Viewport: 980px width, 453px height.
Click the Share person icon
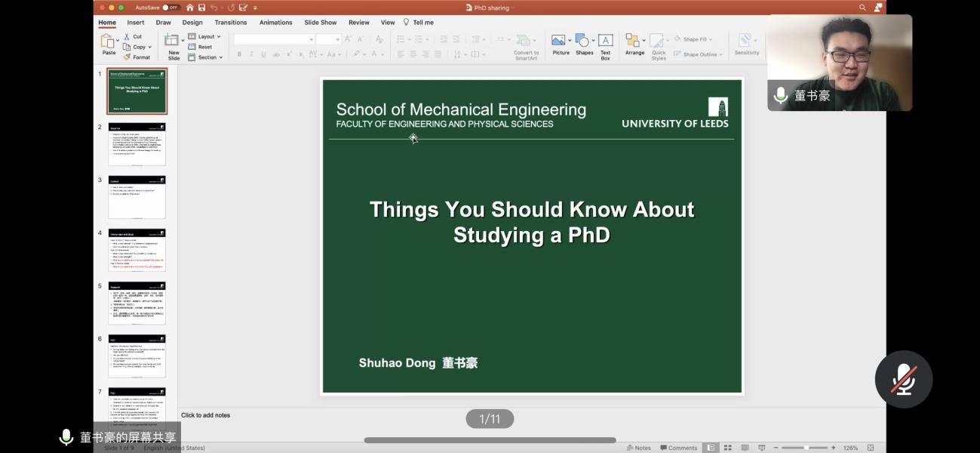pyautogui.click(x=878, y=8)
